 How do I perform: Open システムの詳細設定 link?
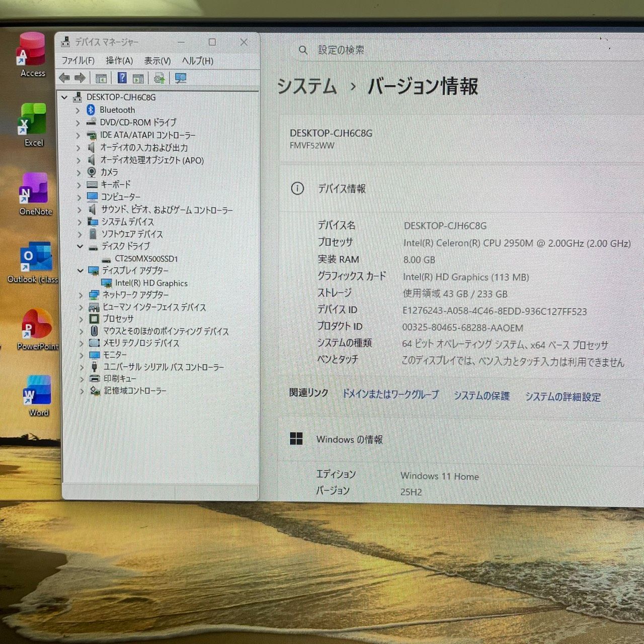click(563, 397)
